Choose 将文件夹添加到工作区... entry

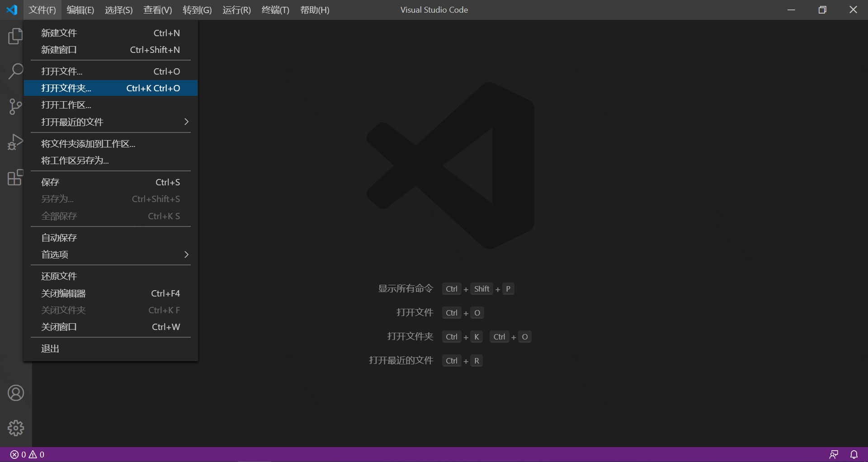[x=110, y=144]
